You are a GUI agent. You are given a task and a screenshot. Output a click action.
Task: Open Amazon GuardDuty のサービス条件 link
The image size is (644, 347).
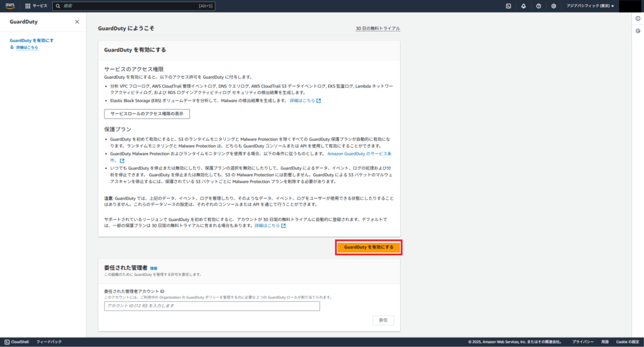[x=359, y=154]
